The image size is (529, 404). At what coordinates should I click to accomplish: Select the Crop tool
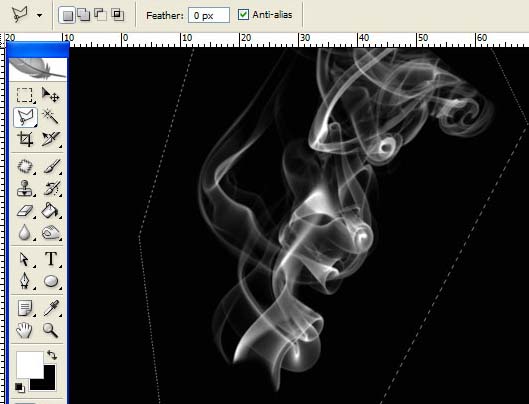point(25,139)
